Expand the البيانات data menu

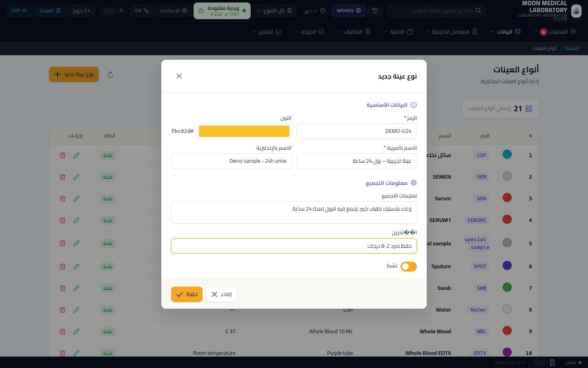coord(506,31)
